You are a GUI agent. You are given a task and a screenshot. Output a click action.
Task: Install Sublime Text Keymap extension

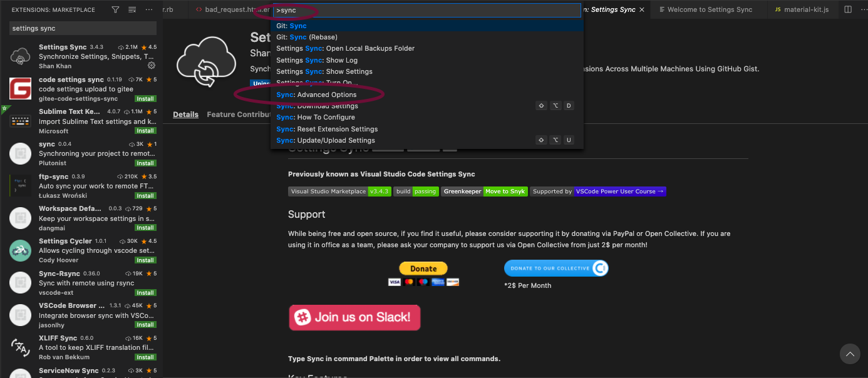point(145,131)
